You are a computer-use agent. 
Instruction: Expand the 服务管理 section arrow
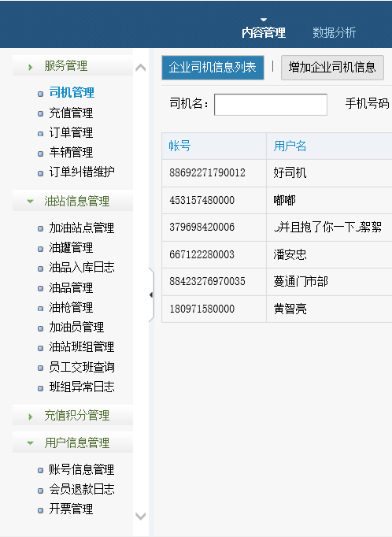click(x=31, y=67)
